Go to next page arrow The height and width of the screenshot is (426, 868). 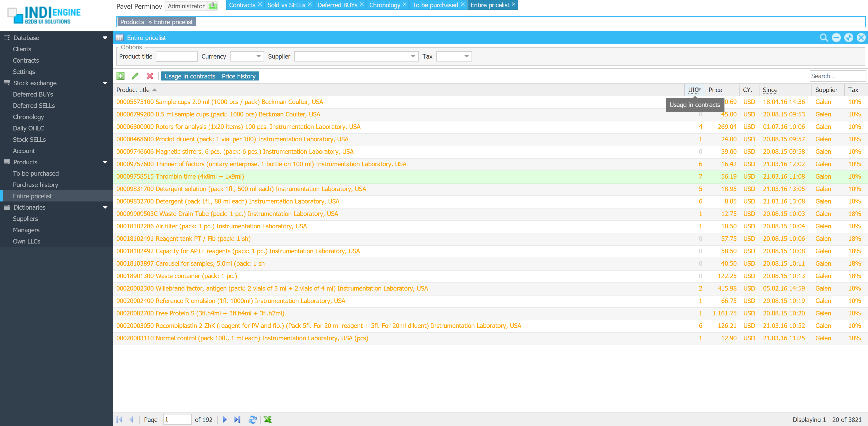point(225,419)
